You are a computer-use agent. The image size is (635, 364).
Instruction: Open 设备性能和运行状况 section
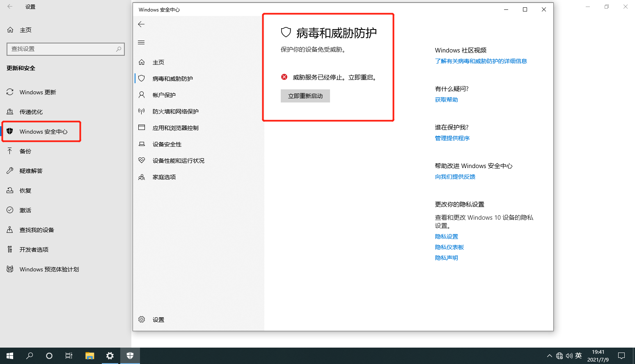click(x=179, y=161)
